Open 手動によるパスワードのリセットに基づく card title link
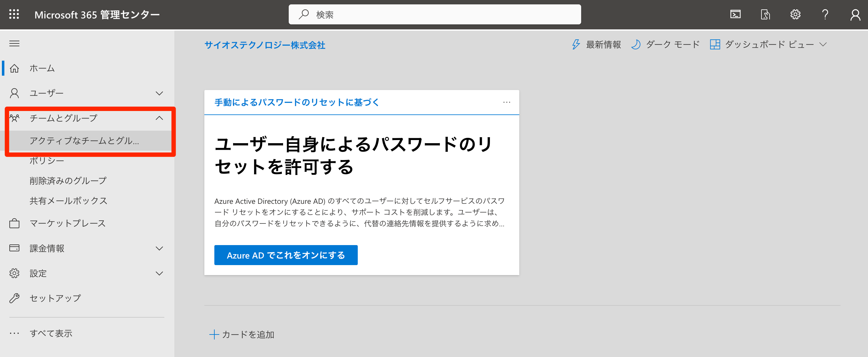 [x=297, y=102]
